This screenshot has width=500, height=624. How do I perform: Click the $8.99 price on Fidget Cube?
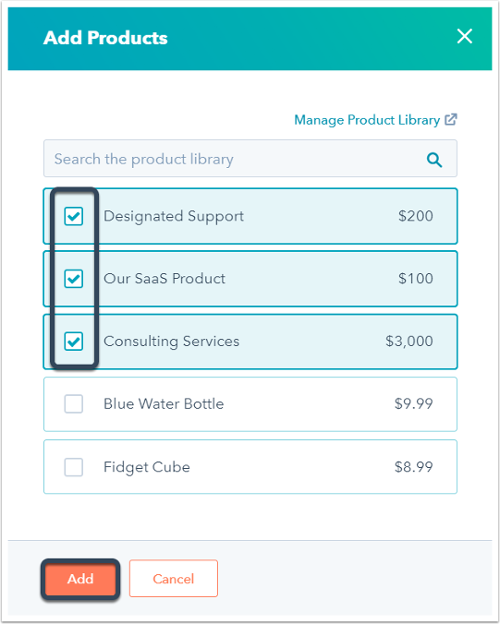(x=414, y=467)
